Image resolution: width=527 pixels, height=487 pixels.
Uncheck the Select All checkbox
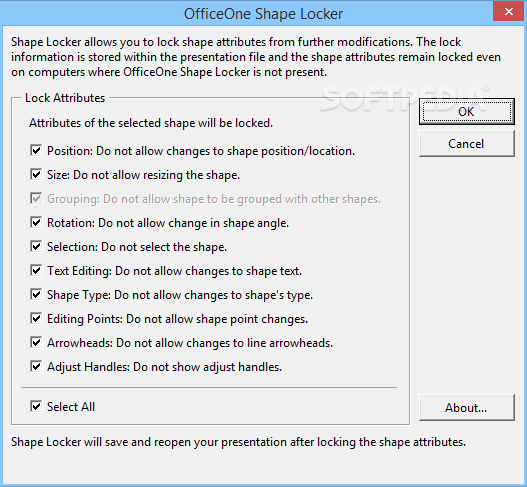point(36,406)
